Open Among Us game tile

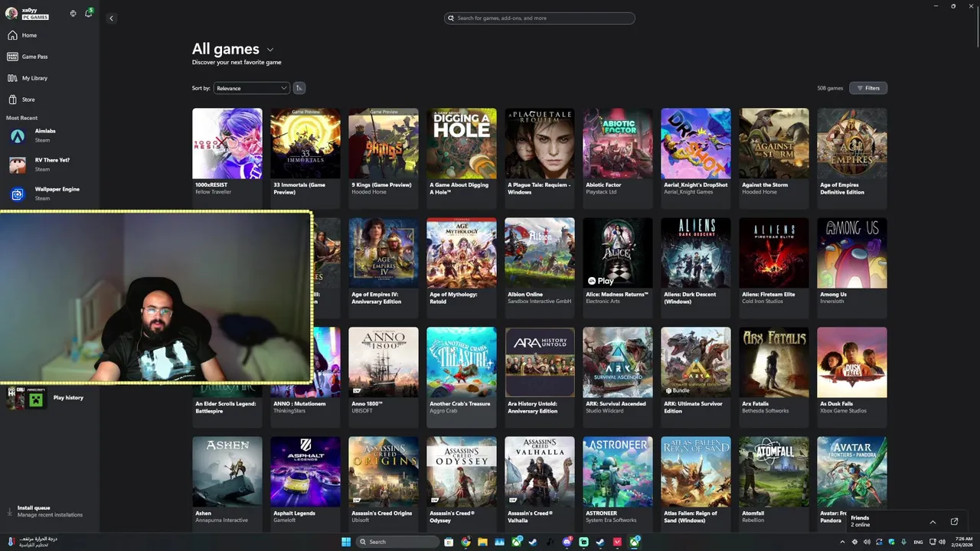point(852,267)
